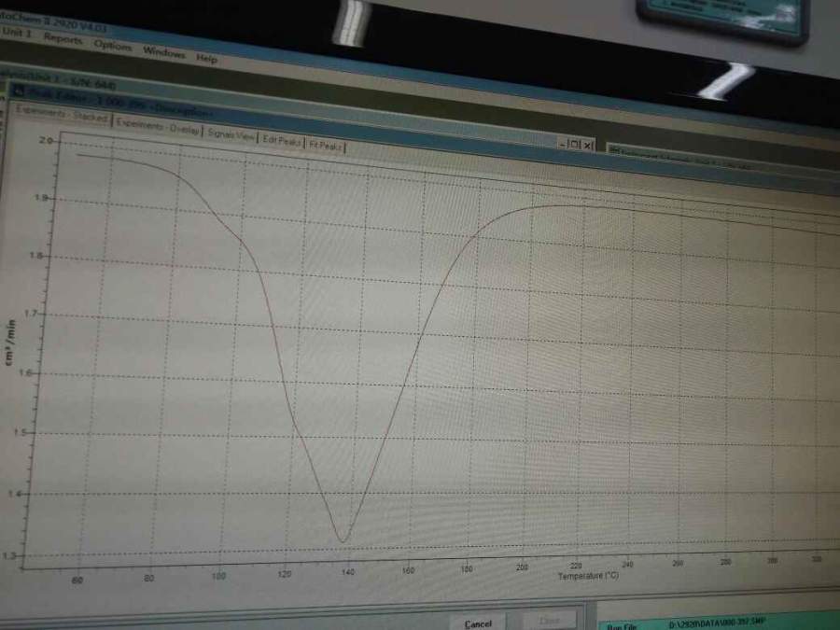Image resolution: width=840 pixels, height=630 pixels.
Task: Click the 2.0 y-axis tick label
Action: 45,140
